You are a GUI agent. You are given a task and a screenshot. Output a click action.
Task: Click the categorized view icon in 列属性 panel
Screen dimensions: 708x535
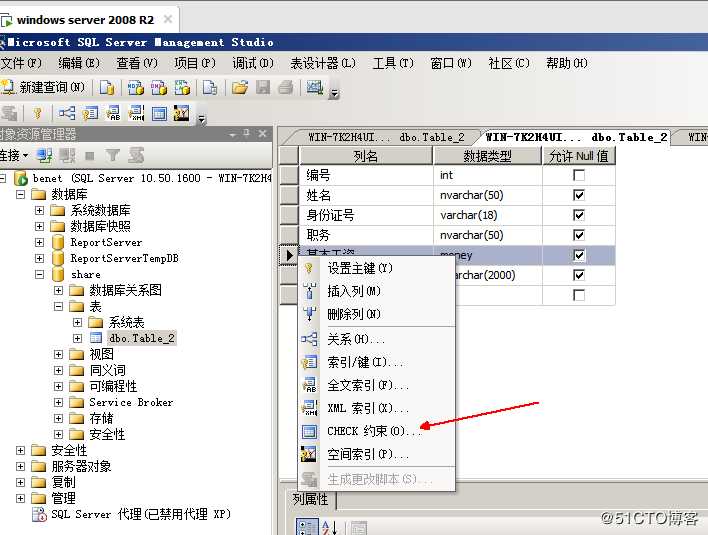point(307,527)
